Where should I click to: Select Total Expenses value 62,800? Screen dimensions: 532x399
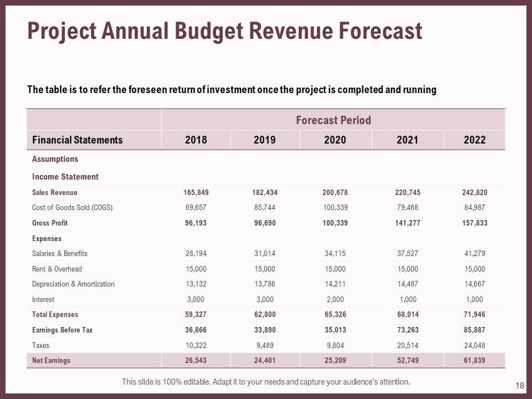pyautogui.click(x=264, y=315)
